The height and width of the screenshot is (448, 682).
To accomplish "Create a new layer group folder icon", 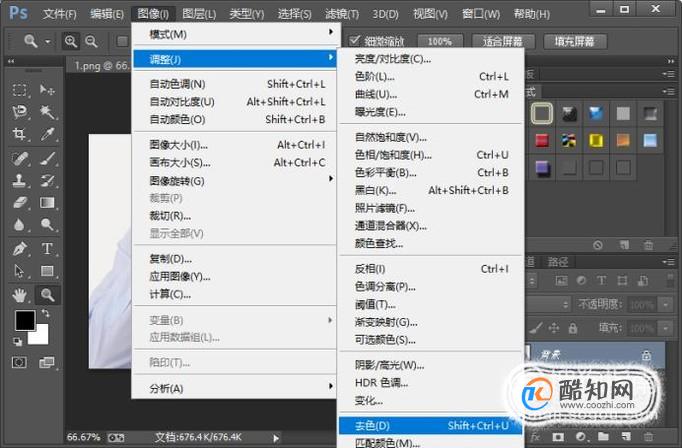I will click(x=603, y=436).
